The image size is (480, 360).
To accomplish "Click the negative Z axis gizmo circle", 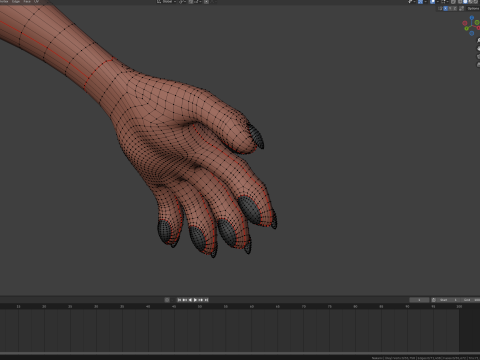I will click(472, 33).
